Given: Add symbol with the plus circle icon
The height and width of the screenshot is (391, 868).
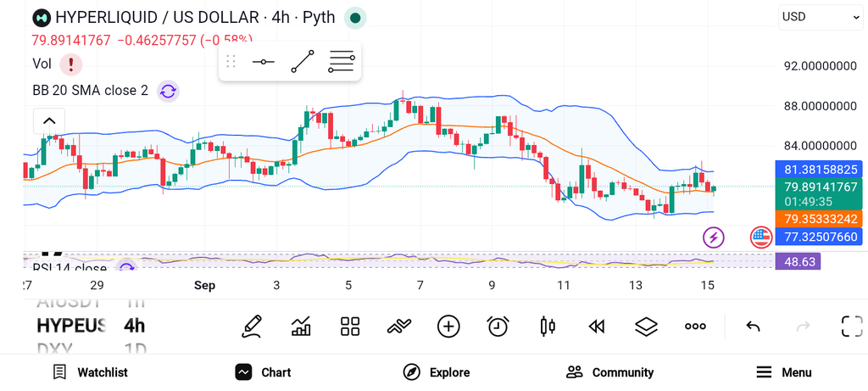Looking at the screenshot, I should click(448, 327).
